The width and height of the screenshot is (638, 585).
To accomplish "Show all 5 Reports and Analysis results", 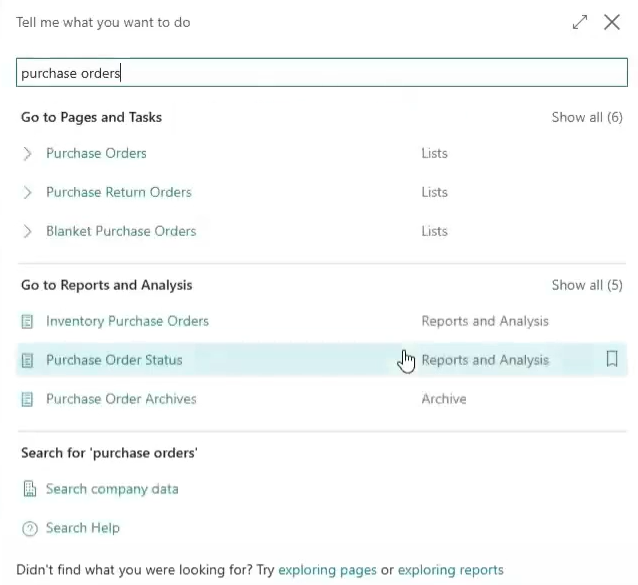I will [587, 285].
